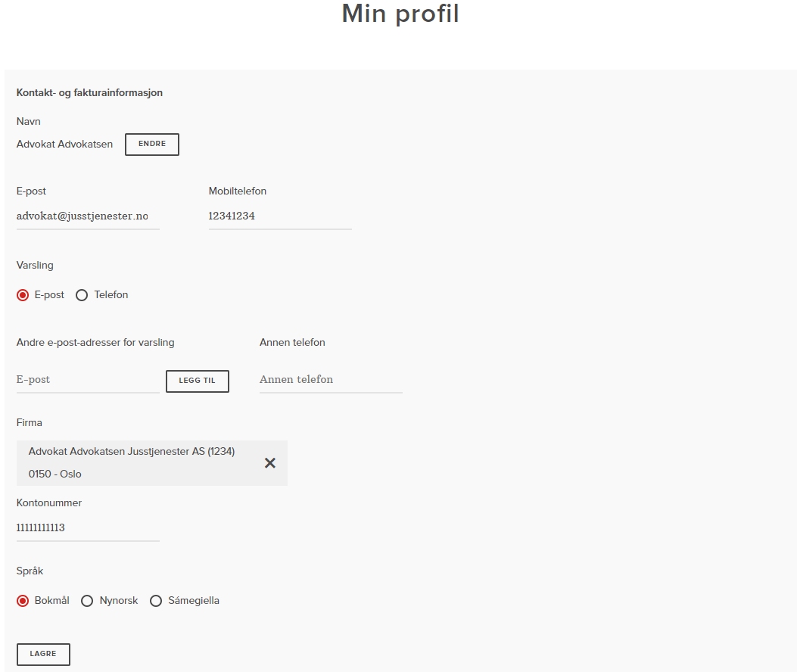Click the Firma label
The image size is (797, 672).
(30, 423)
